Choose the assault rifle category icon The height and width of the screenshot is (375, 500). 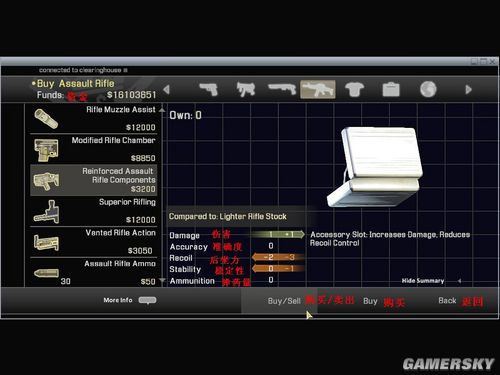pos(318,89)
